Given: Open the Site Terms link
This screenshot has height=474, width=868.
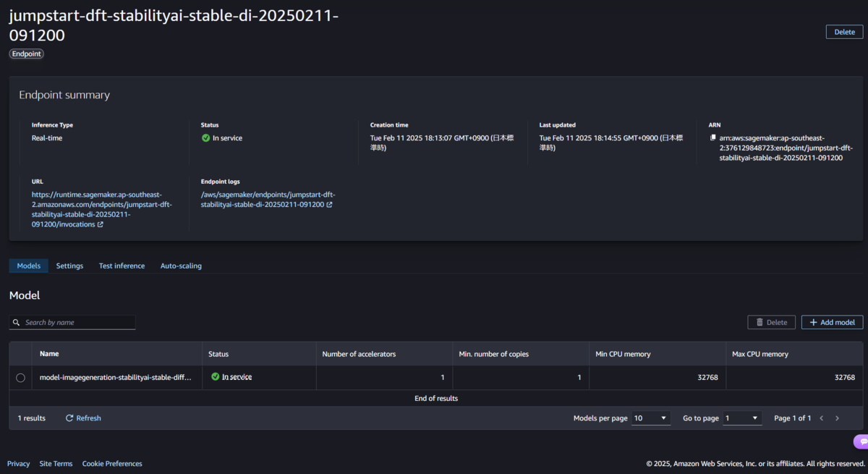Looking at the screenshot, I should click(56, 464).
